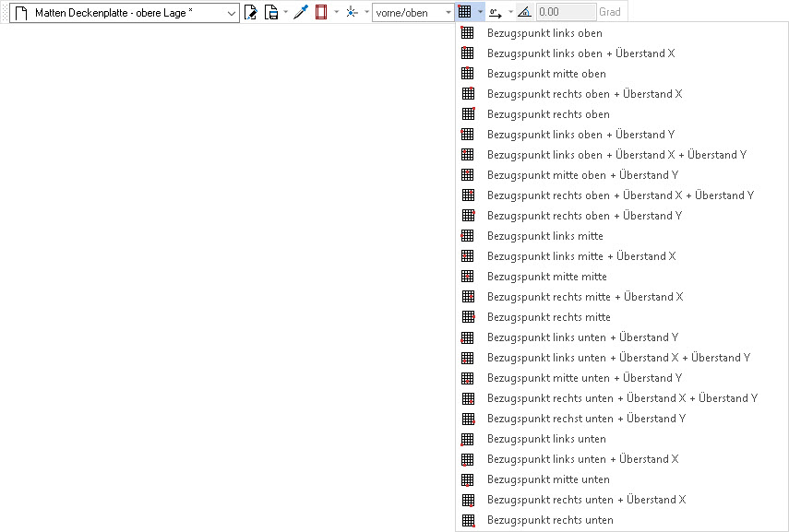Click grid icon beside 'Bezugspunkt links unten + Überstand Y'

click(x=468, y=337)
